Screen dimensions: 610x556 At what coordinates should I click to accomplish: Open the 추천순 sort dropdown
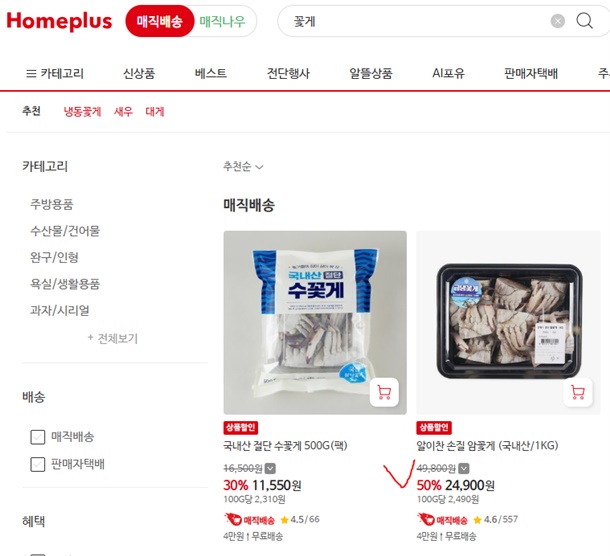pyautogui.click(x=243, y=167)
